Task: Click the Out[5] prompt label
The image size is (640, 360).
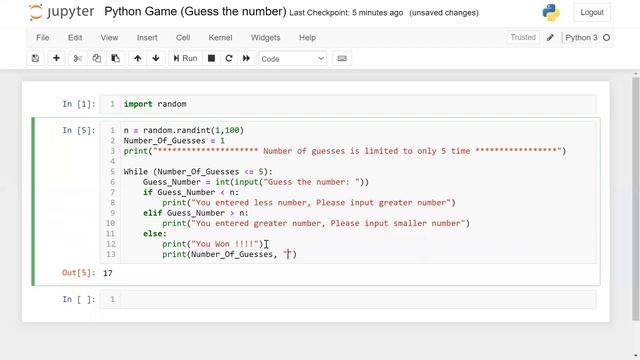Action: 78,273
